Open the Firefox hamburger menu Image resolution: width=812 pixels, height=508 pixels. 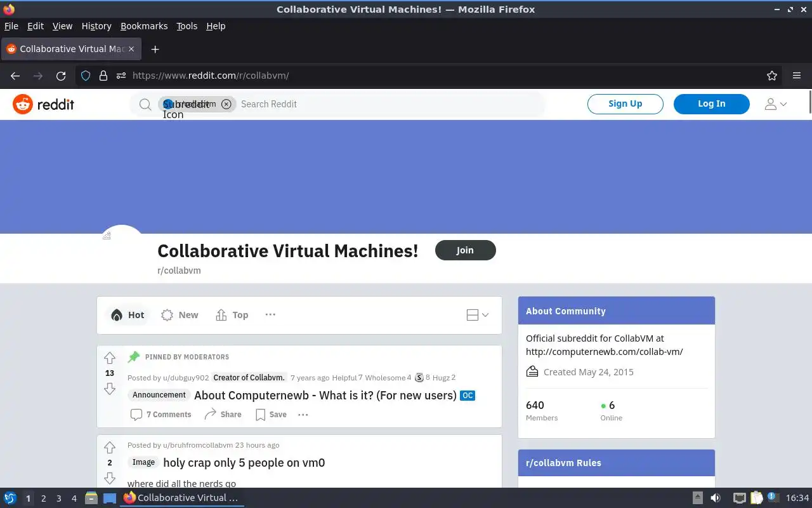(797, 76)
